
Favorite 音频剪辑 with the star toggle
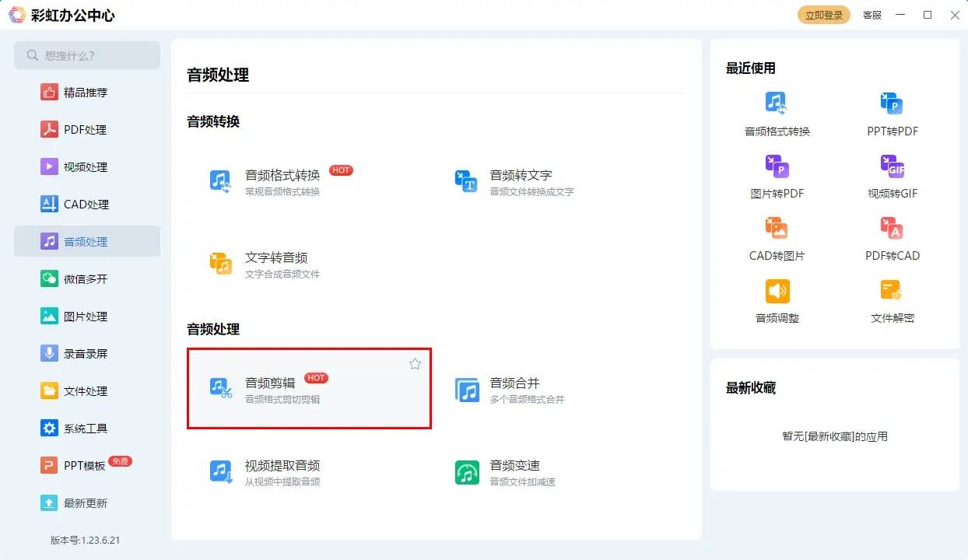(415, 364)
